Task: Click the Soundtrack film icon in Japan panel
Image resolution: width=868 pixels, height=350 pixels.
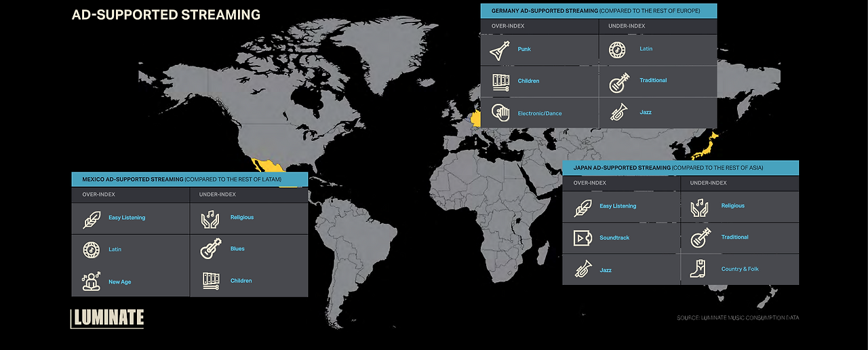Action: point(583,238)
